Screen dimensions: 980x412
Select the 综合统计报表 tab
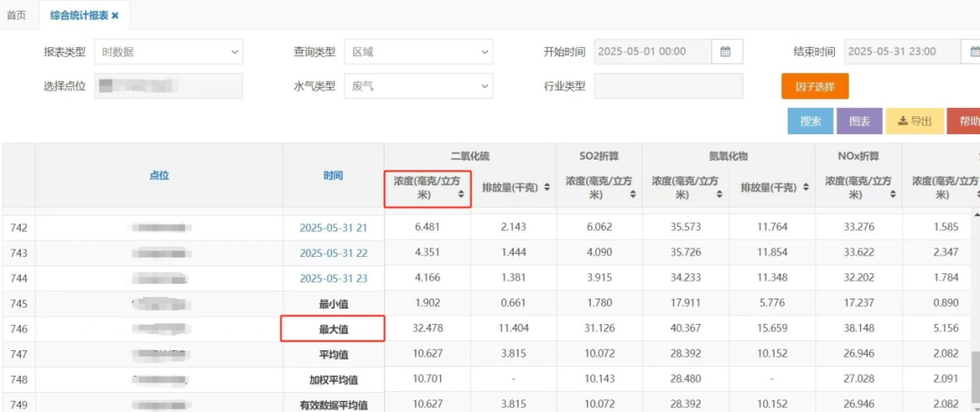pyautogui.click(x=76, y=15)
